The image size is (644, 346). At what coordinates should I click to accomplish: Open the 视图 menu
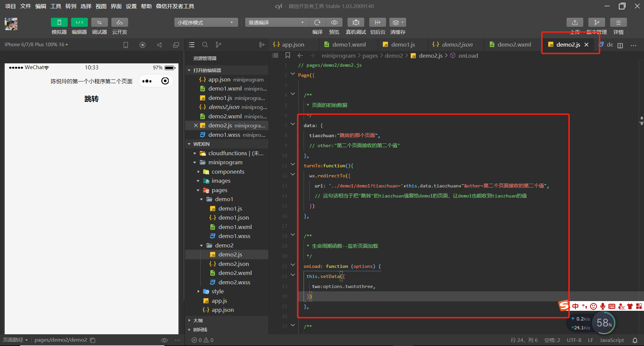click(101, 6)
